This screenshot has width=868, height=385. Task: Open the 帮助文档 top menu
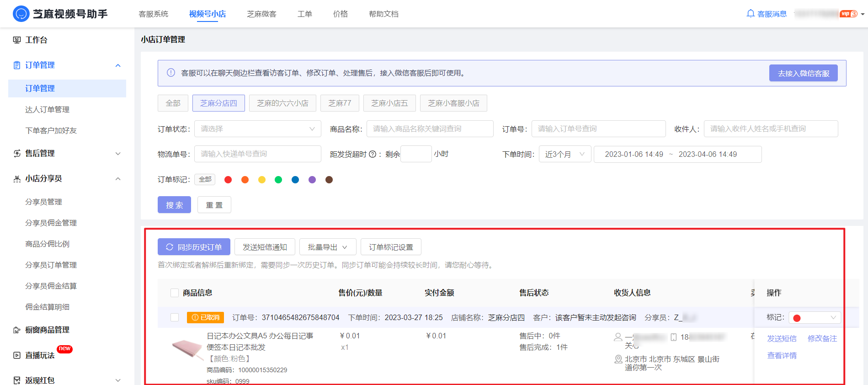(x=384, y=14)
